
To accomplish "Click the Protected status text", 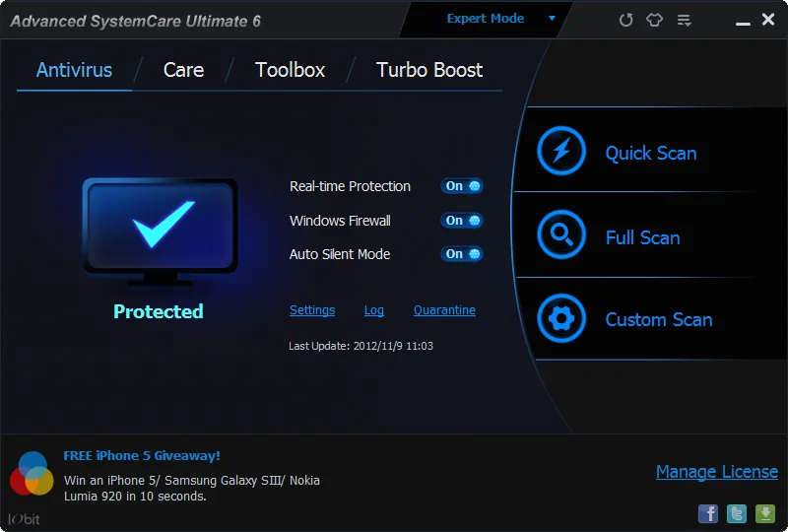I will click(159, 311).
